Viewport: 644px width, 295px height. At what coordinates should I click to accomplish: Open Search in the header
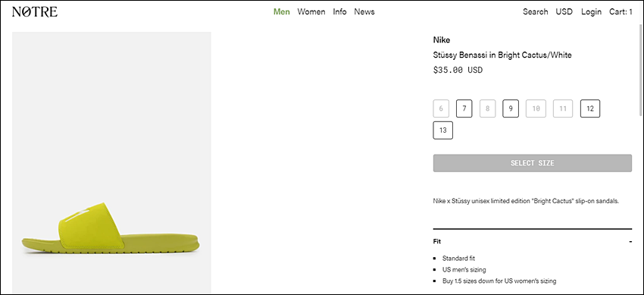point(535,12)
